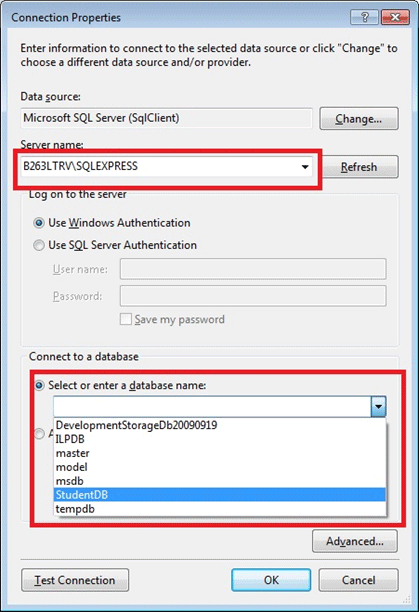Click the Help question mark title button
Screen dimensions: 419x612
point(364,17)
